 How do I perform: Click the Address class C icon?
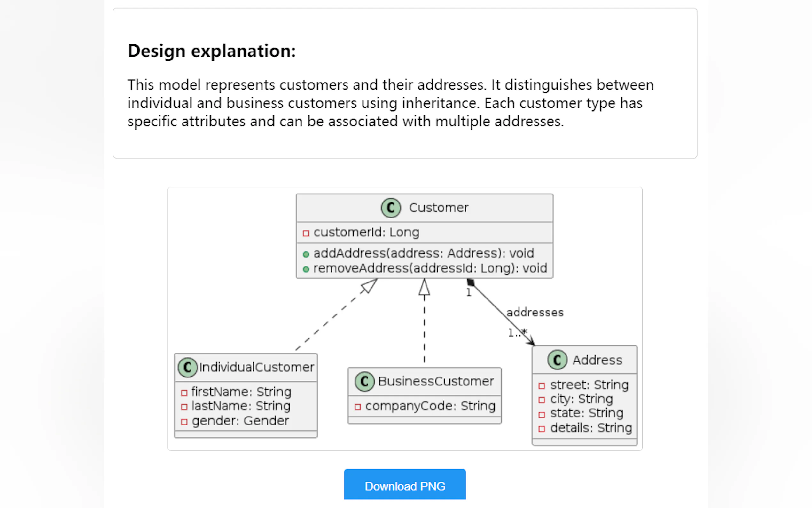coord(557,360)
